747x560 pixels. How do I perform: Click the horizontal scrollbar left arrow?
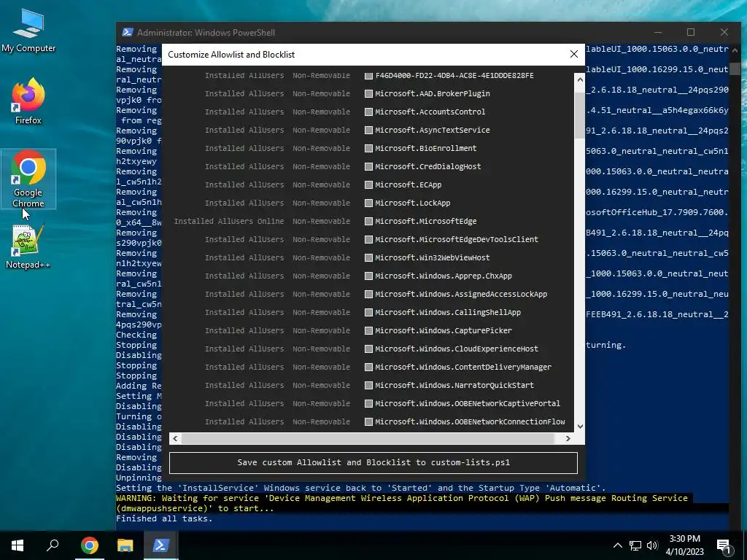[175, 438]
